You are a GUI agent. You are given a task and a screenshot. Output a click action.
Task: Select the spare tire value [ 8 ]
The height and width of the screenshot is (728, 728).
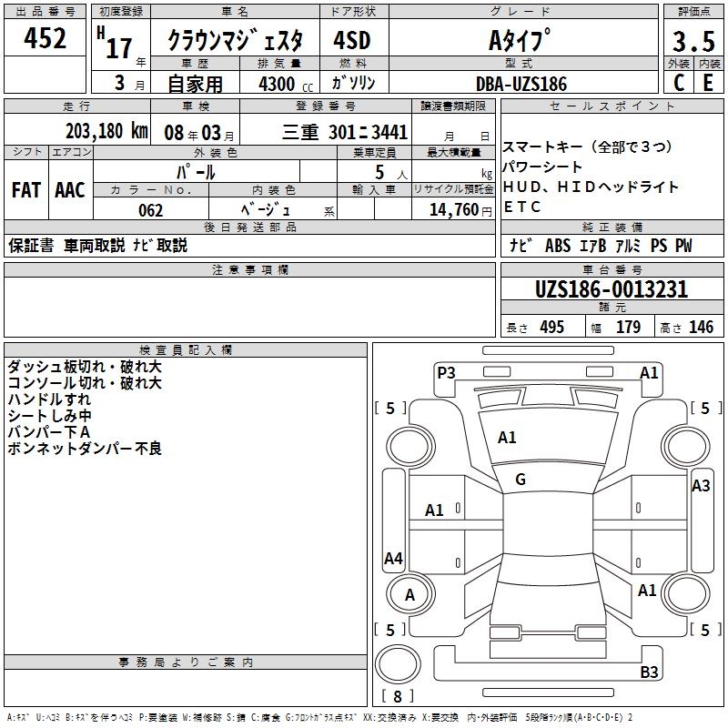[x=398, y=696]
